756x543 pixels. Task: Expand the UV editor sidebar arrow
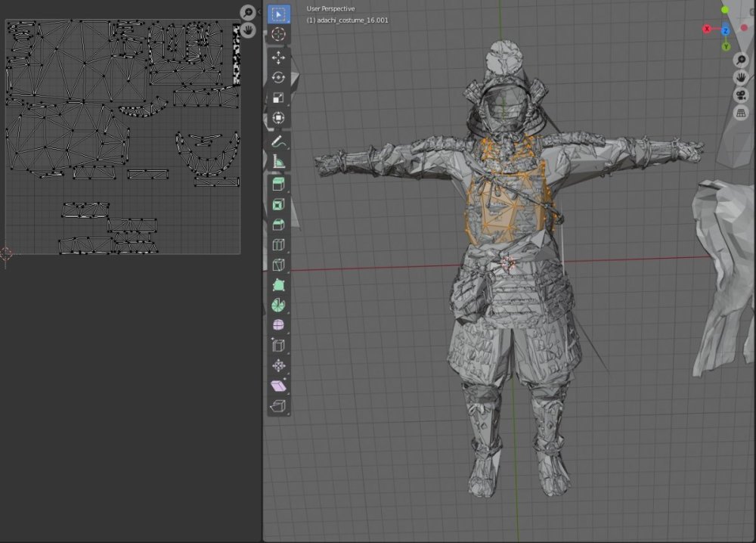[x=259, y=12]
